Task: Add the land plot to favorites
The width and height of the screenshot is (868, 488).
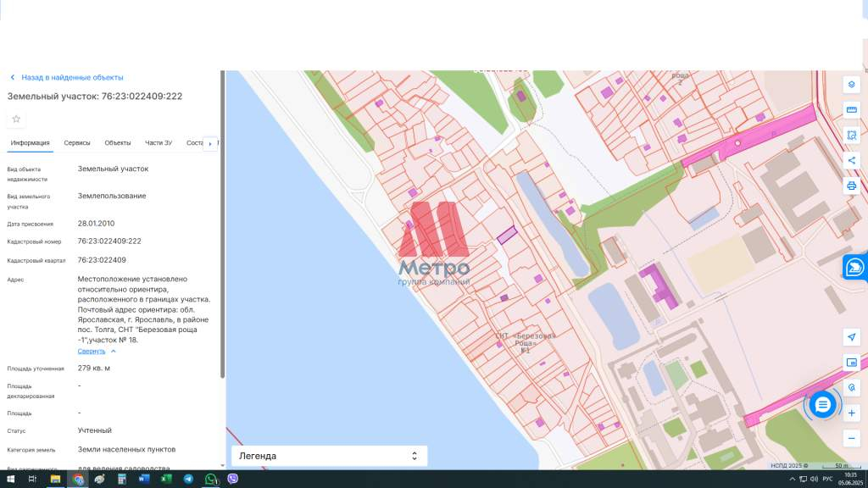Action: [x=16, y=119]
